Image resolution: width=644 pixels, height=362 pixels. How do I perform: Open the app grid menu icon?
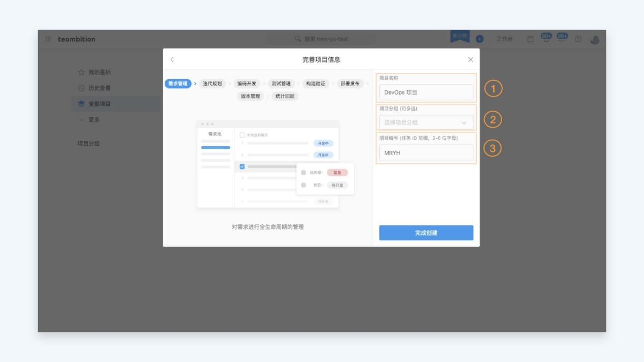coord(48,39)
